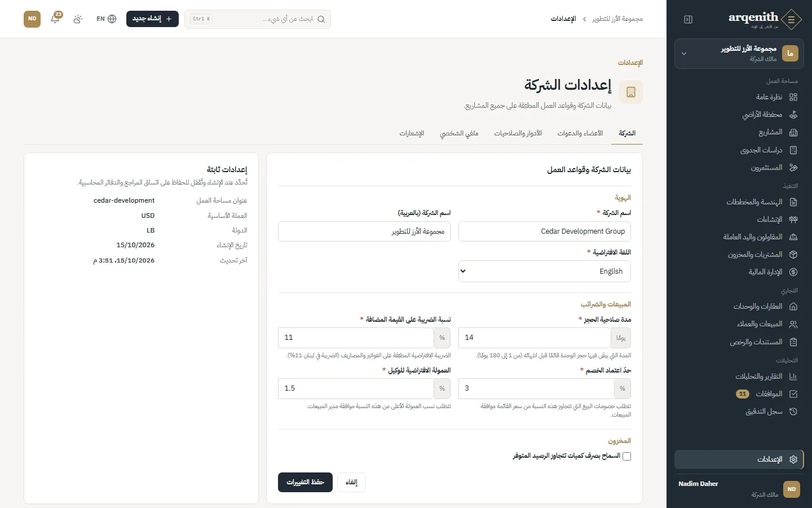Open الهندسة والمخططات engineering icon
The height and width of the screenshot is (508, 812).
pos(793,202)
